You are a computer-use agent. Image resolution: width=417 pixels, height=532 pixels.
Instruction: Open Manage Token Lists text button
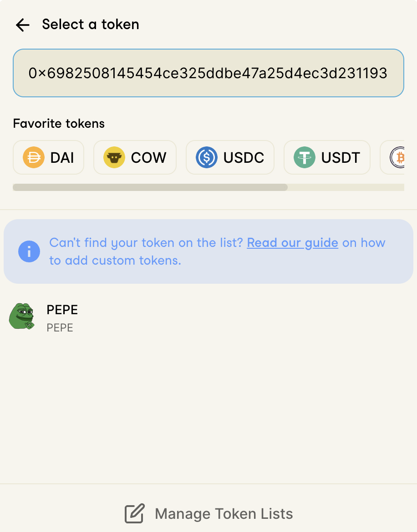[224, 514]
